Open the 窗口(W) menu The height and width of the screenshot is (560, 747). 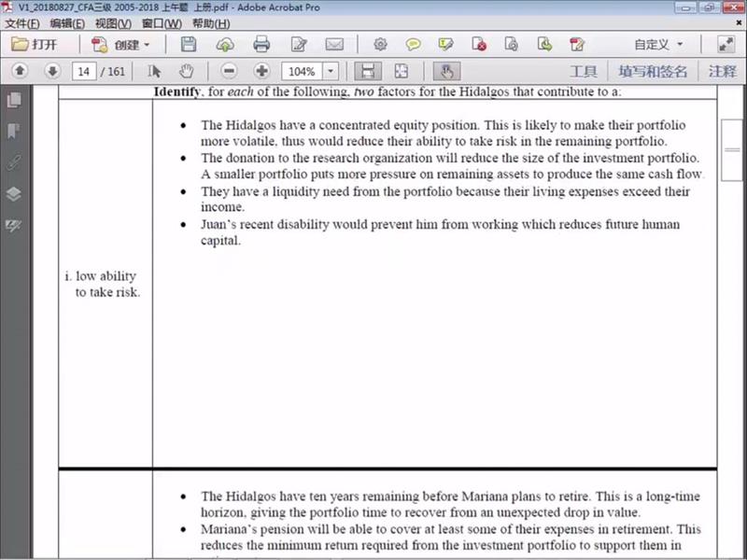(x=162, y=23)
